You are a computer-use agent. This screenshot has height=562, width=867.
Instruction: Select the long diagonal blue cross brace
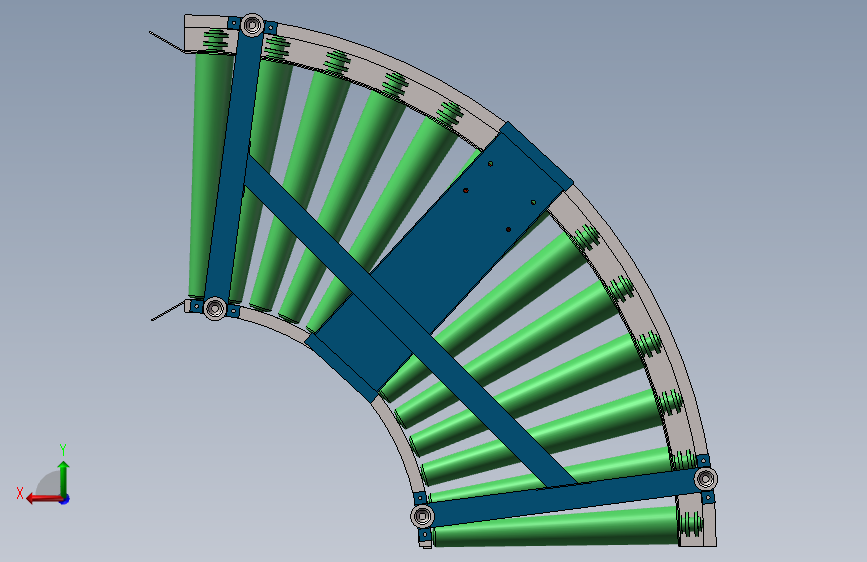pos(410,322)
